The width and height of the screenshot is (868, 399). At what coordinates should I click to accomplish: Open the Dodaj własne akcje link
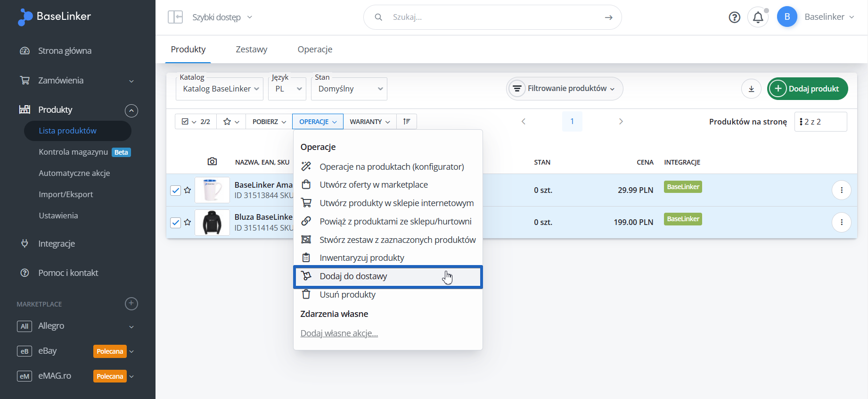pyautogui.click(x=339, y=333)
